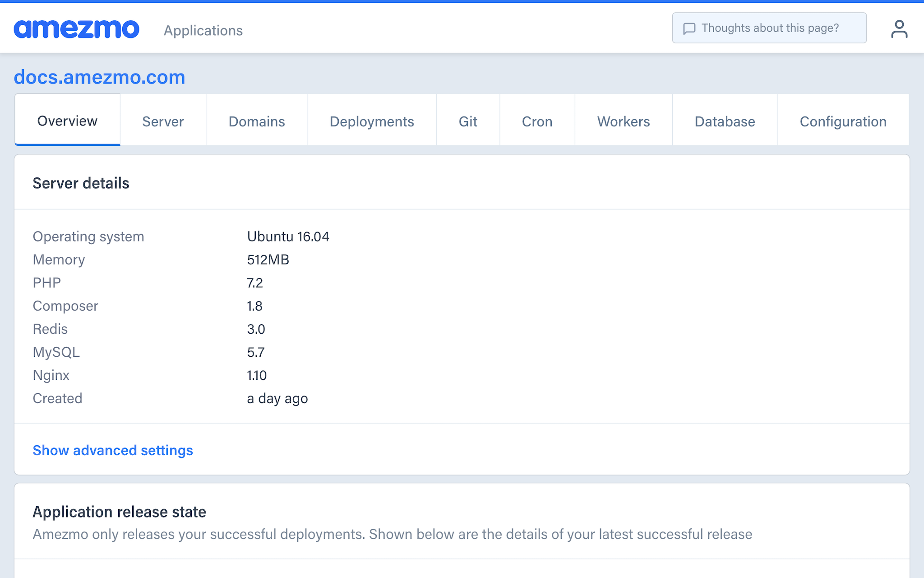Click the Server details heading
The width and height of the screenshot is (924, 578).
[81, 183]
